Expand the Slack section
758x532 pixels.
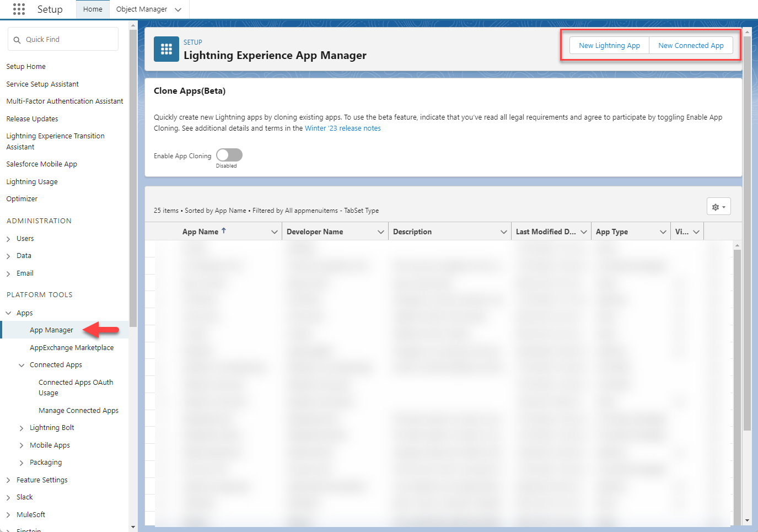coord(8,498)
